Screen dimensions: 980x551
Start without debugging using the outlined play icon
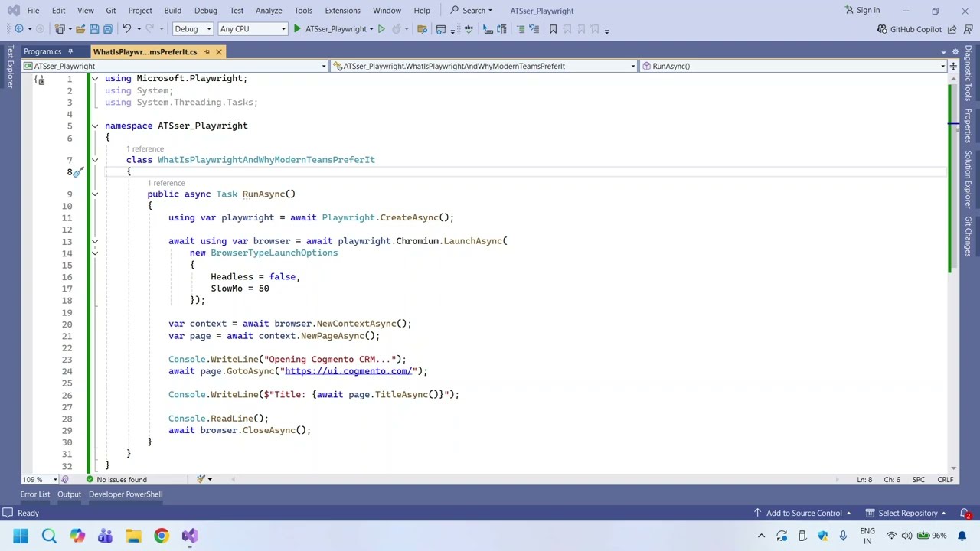coord(381,29)
